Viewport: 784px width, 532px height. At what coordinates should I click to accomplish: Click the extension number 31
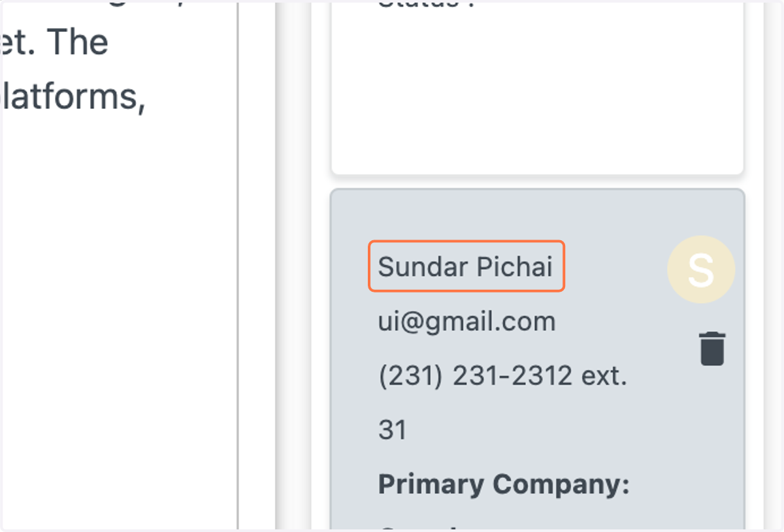[392, 430]
